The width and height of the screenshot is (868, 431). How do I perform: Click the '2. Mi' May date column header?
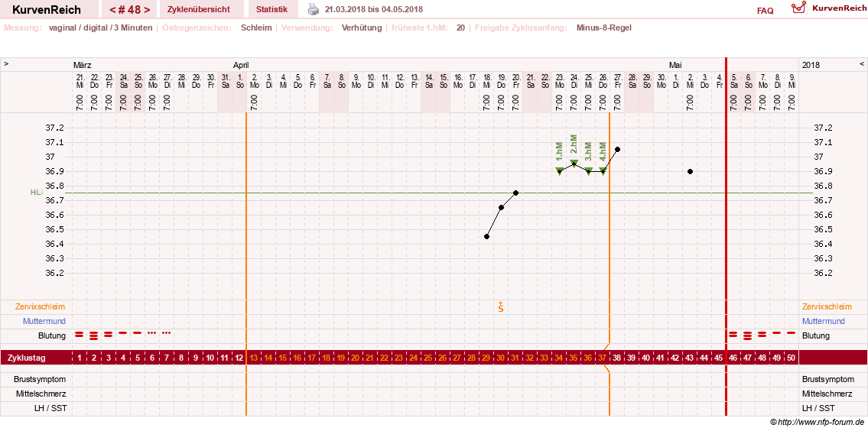[x=690, y=82]
